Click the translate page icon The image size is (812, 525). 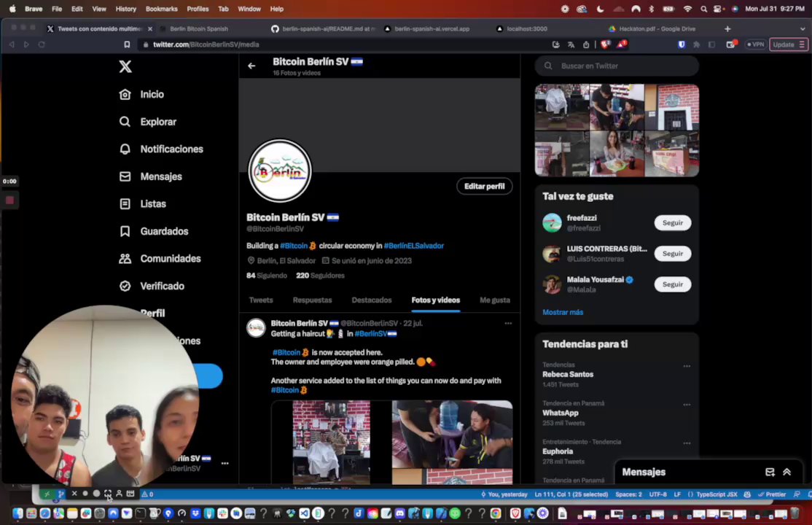pos(571,44)
